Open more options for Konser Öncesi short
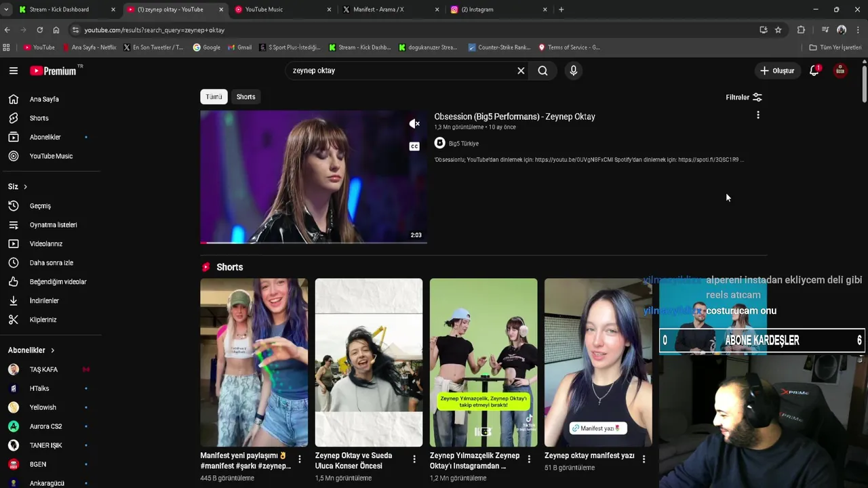The height and width of the screenshot is (488, 868). (x=414, y=460)
